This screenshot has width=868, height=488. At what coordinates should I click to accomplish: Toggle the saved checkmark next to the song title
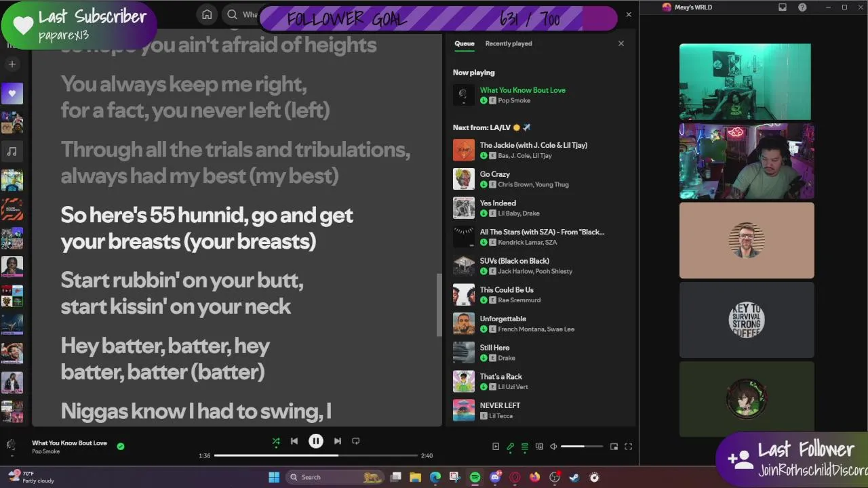pos(121,446)
